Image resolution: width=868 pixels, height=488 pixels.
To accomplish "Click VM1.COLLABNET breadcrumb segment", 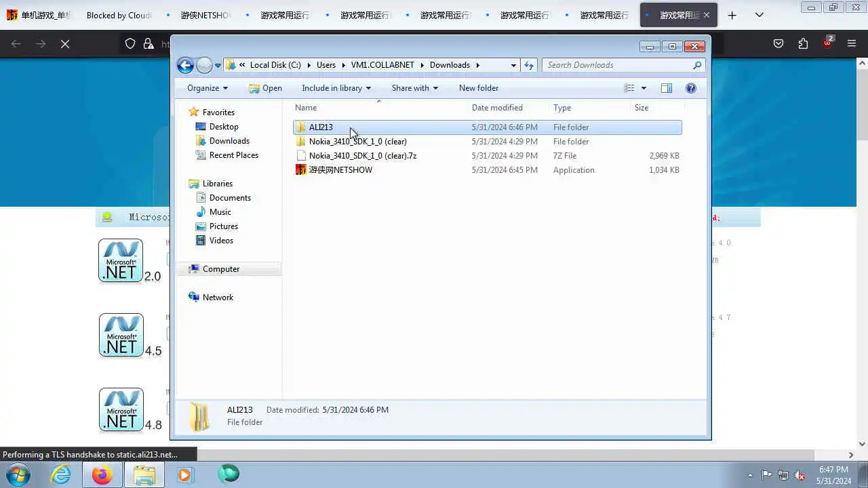I will [x=382, y=65].
